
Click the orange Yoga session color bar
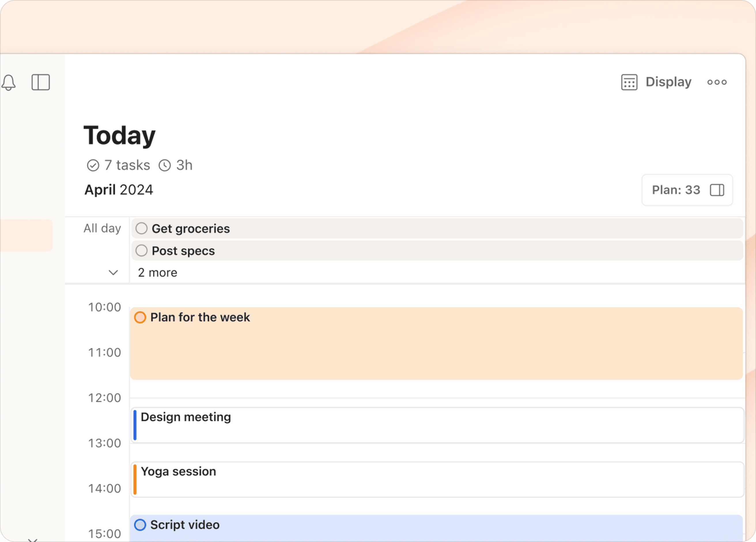click(x=135, y=480)
